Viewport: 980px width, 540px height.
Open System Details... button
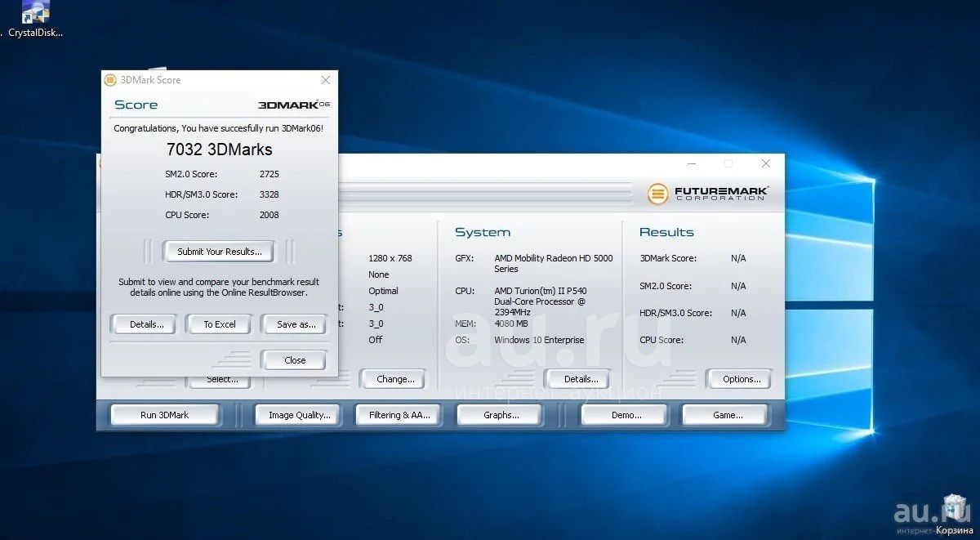(x=581, y=379)
